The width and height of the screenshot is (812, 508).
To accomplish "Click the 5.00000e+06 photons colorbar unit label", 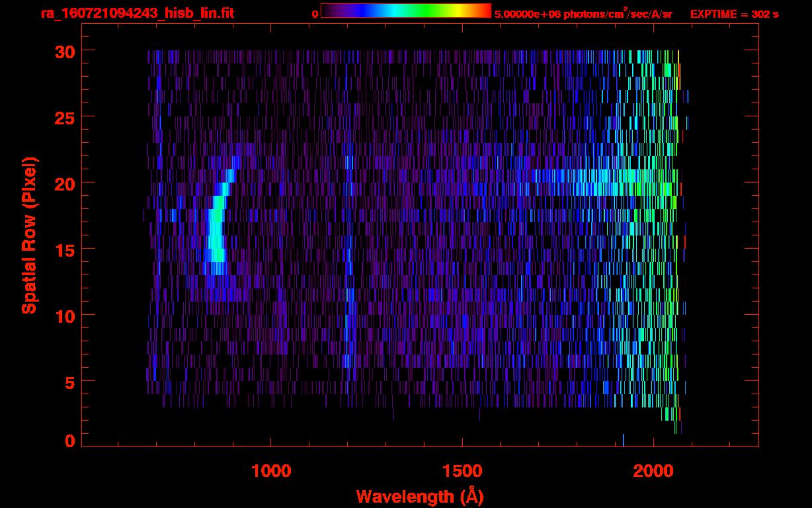I will coord(583,14).
